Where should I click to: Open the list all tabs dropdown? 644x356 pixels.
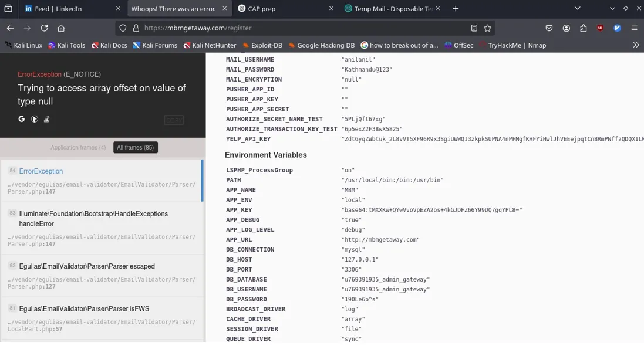point(577,9)
